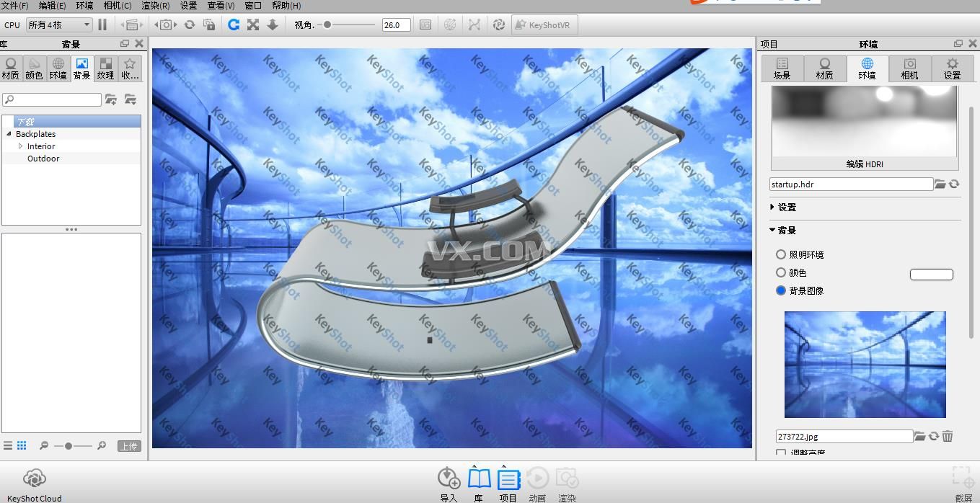
Task: Click the 导入 import icon
Action: coord(449,484)
